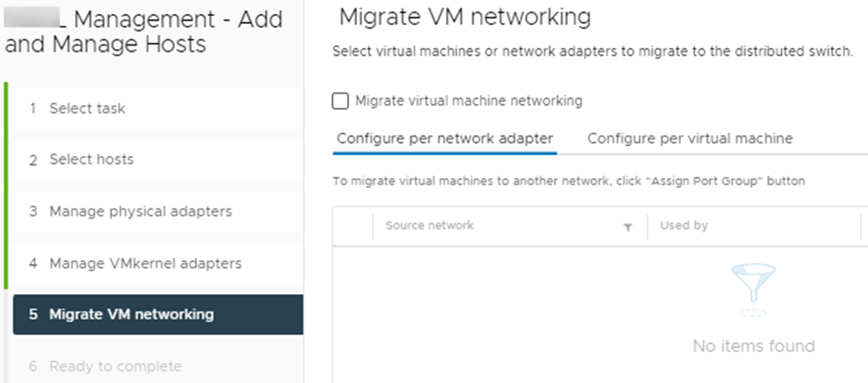Screen dimensions: 868x383
Task: Click step 6 Ready to complete
Action: pyautogui.click(x=115, y=366)
